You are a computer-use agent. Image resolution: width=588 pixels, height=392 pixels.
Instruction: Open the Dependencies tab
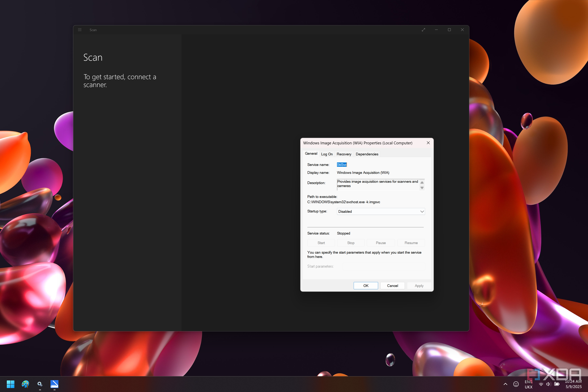367,154
